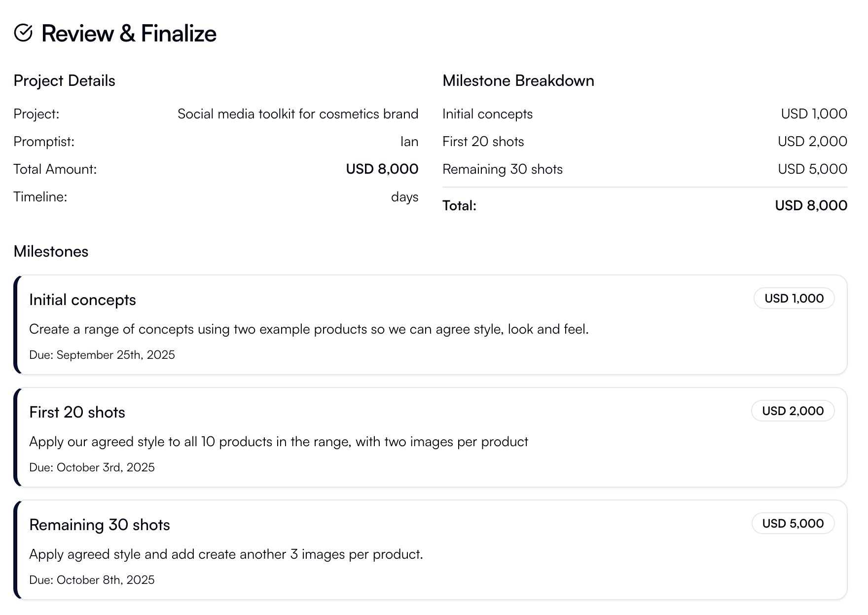Click the Total Amount value USD 8,000
The image size is (868, 615).
tap(382, 169)
